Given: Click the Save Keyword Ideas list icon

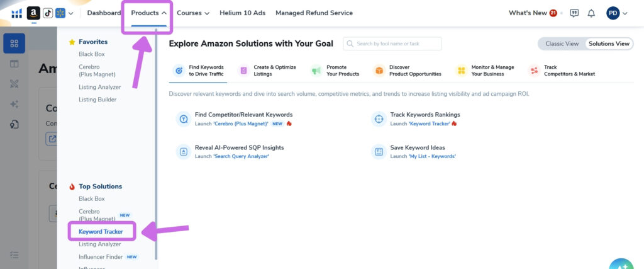Looking at the screenshot, I should point(379,152).
